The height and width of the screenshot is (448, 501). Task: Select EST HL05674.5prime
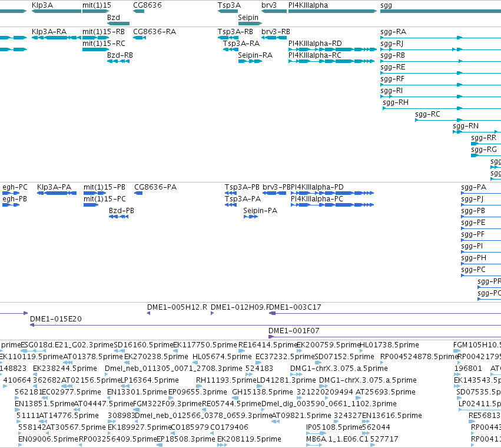tap(222, 357)
